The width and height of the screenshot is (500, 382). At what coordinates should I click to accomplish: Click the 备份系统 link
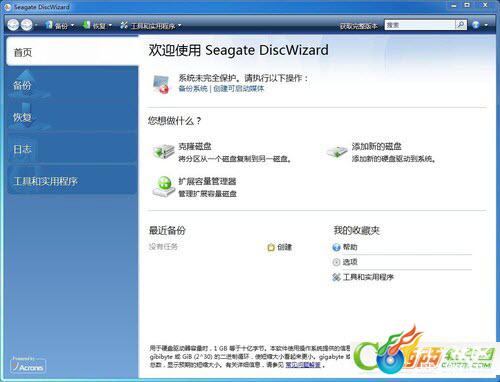pos(193,89)
